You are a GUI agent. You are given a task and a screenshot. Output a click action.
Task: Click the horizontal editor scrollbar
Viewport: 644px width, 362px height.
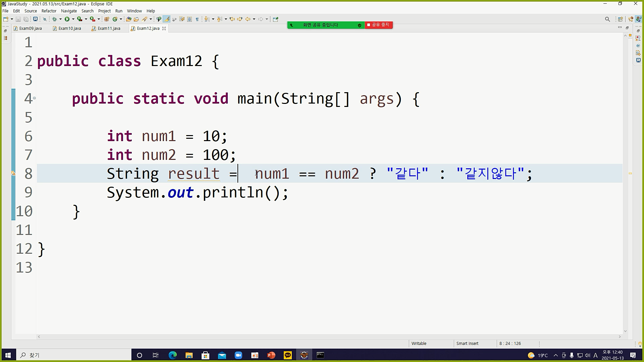pos(329,337)
